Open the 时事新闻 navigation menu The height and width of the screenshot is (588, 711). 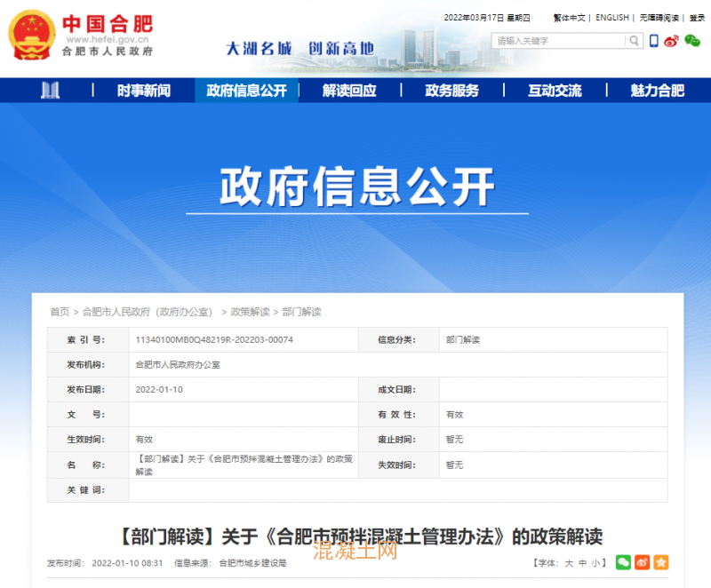tap(143, 91)
